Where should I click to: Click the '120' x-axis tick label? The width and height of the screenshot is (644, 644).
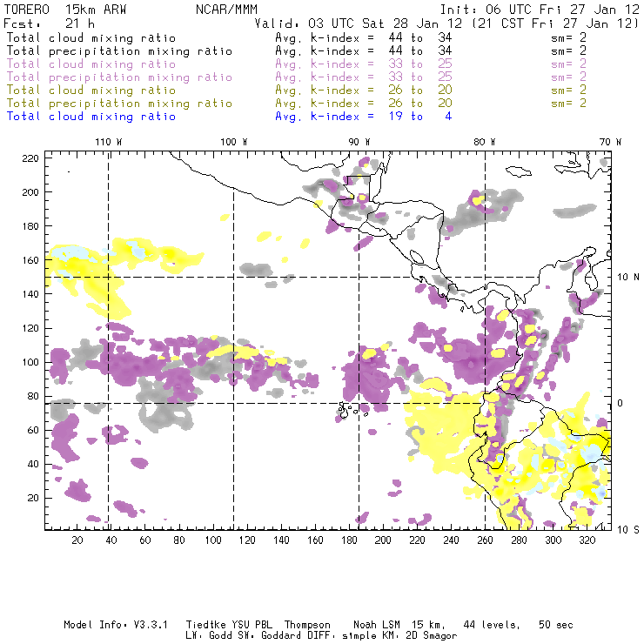coord(247,540)
